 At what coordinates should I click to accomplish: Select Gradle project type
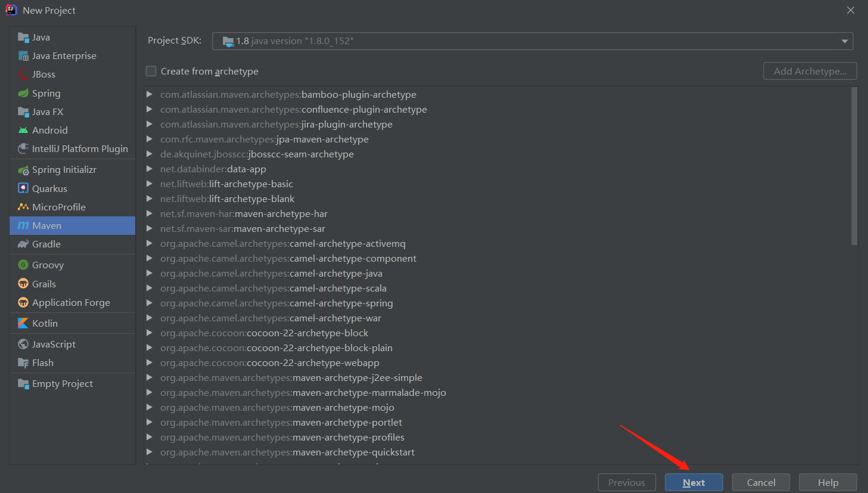pyautogui.click(x=73, y=244)
